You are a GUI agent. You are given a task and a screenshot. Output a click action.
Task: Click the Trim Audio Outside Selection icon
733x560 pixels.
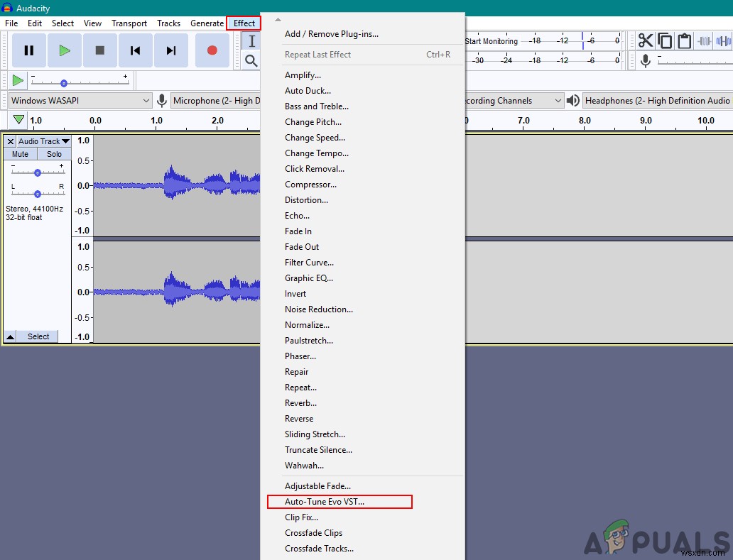pyautogui.click(x=704, y=40)
